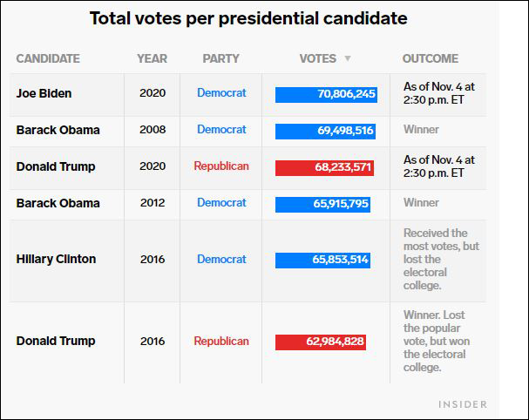The height and width of the screenshot is (420, 529).
Task: Click the PARTY column header
Action: (x=220, y=59)
